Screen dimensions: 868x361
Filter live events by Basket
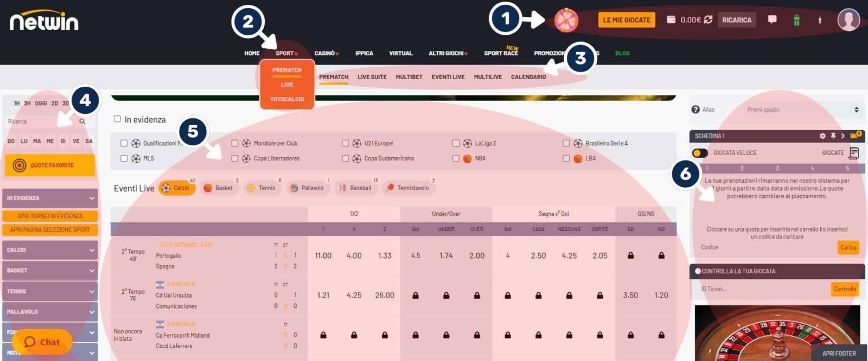(219, 188)
